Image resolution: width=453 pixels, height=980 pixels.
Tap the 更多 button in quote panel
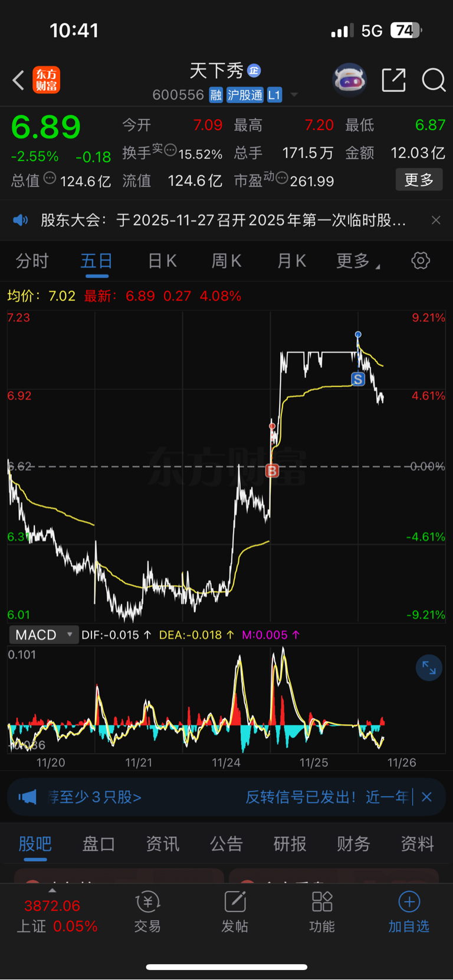click(x=419, y=180)
